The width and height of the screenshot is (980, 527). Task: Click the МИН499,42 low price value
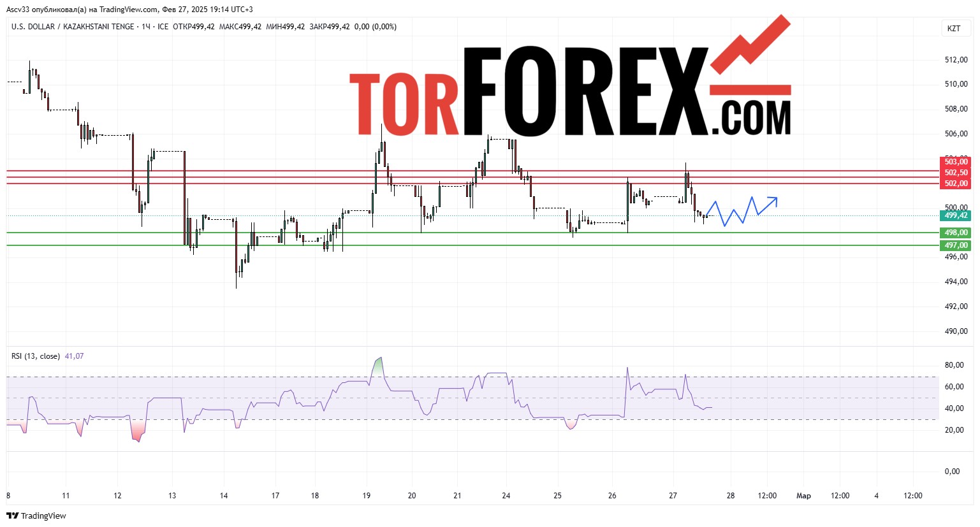point(285,27)
